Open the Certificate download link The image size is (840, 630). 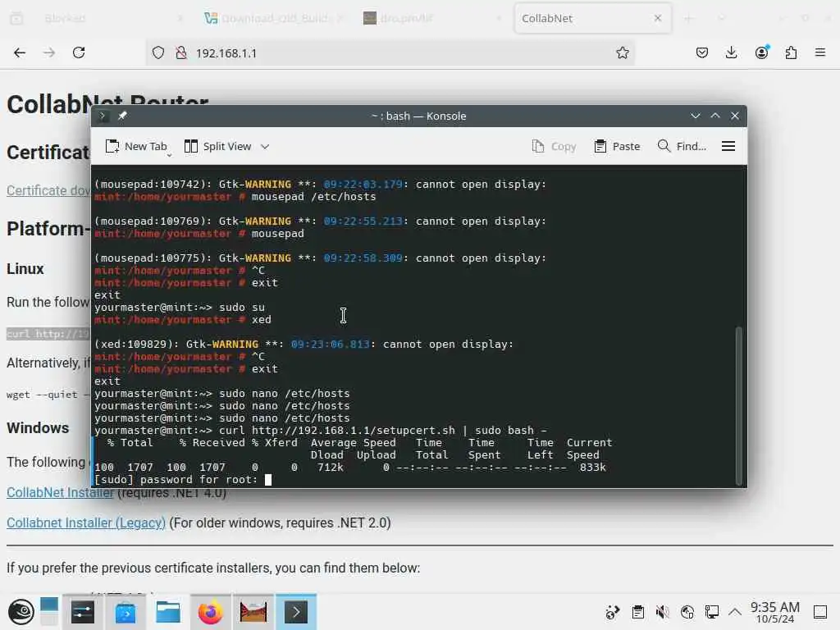[x=48, y=190]
